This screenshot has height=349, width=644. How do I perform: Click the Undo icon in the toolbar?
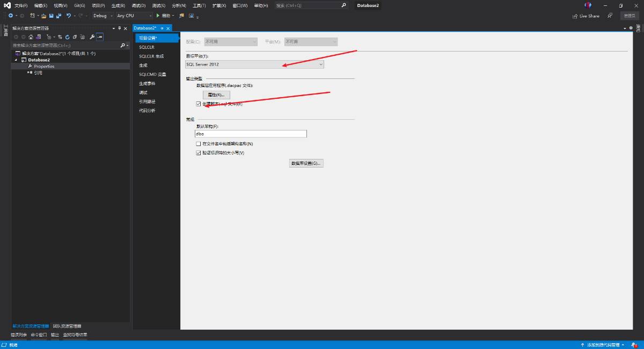coord(69,16)
